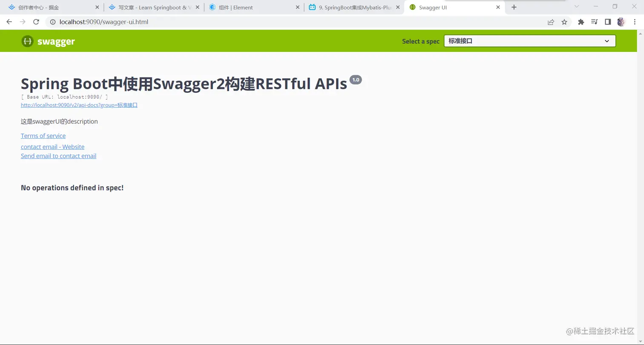
Task: Bookmark this page with the star icon
Action: pos(564,22)
